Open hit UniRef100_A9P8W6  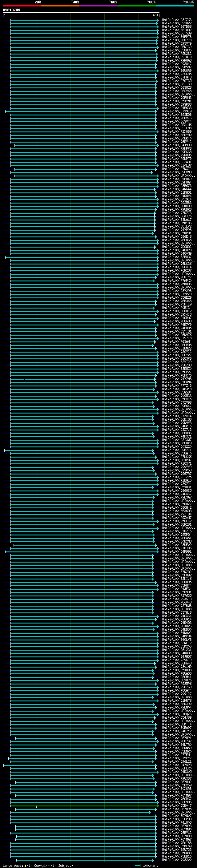[x=176, y=155]
